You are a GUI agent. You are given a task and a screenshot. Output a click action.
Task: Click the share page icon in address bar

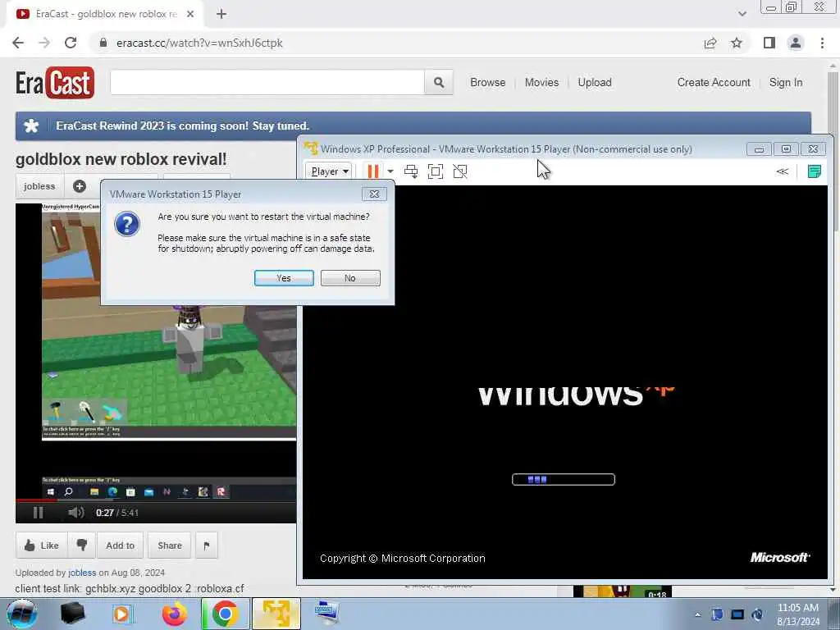coord(710,43)
